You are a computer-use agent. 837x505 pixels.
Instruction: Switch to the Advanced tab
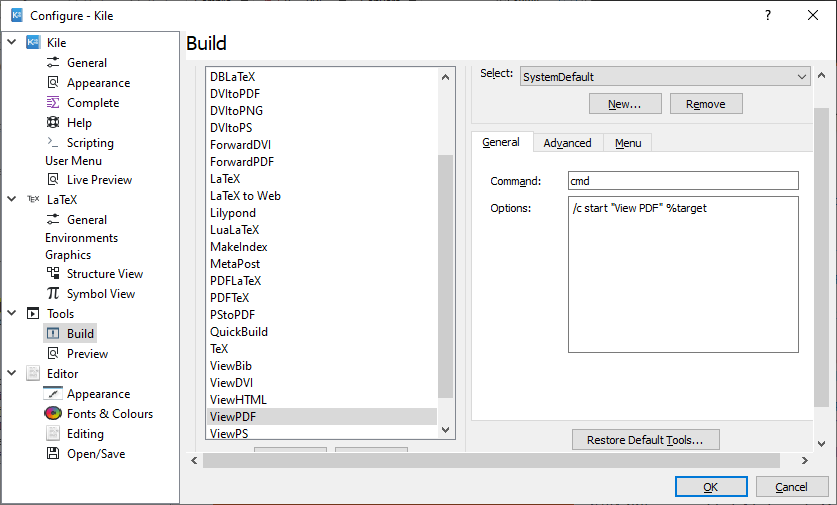tap(567, 143)
